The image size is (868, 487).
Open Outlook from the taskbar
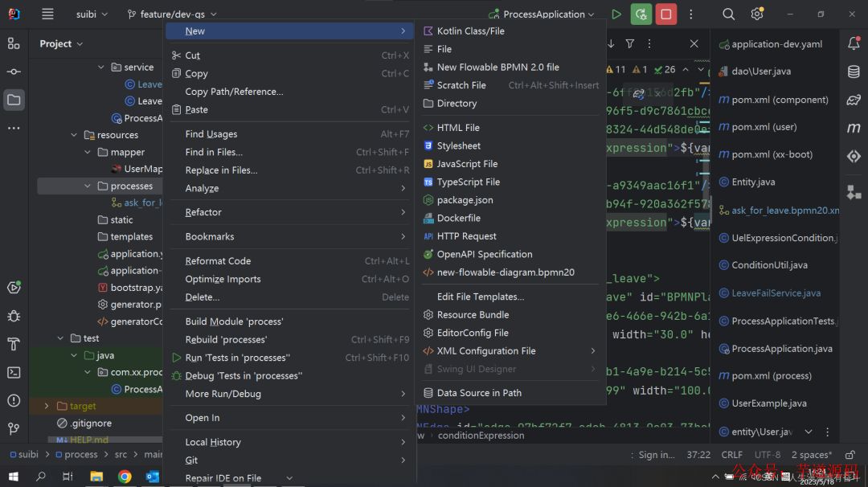point(153,477)
